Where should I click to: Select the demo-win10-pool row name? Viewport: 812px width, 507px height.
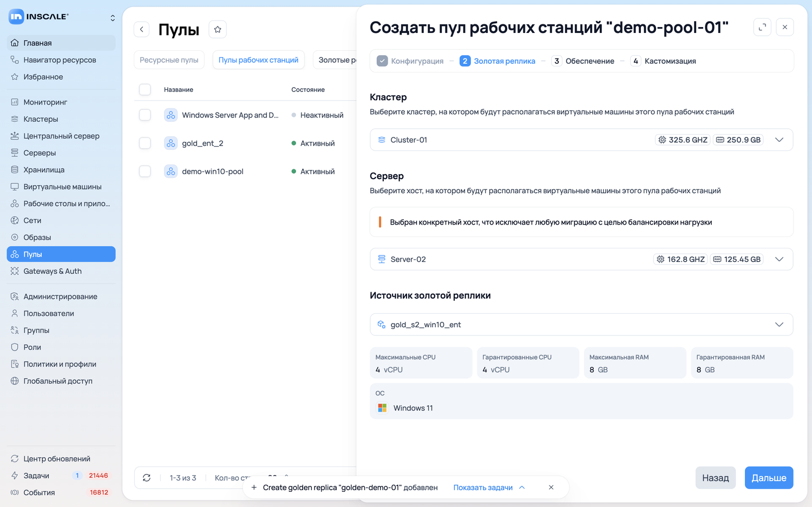coord(213,172)
